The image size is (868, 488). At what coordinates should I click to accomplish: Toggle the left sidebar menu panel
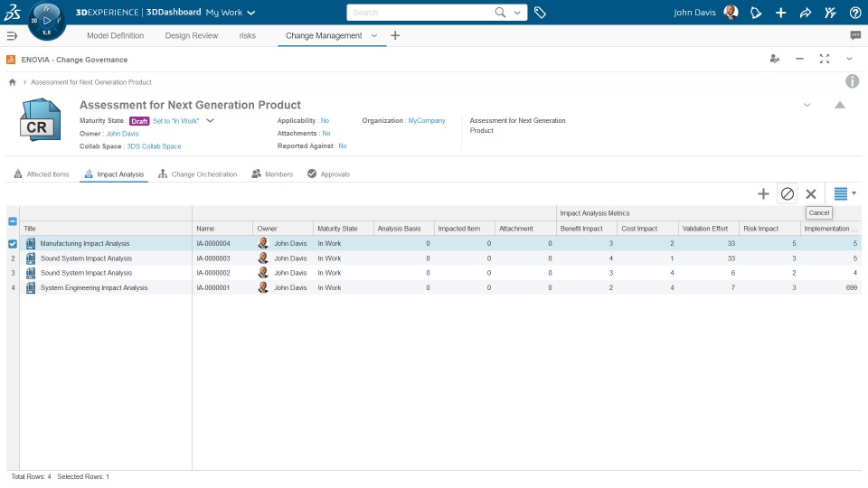pos(12,36)
